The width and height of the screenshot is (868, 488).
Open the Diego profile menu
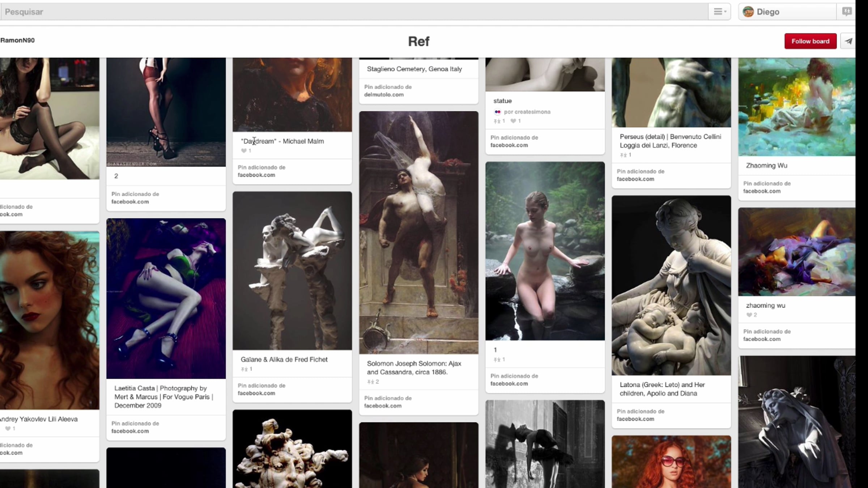pos(767,12)
